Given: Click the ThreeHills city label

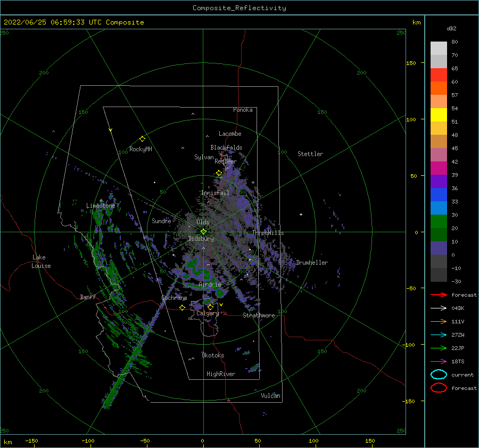Looking at the screenshot, I should pos(268,233).
